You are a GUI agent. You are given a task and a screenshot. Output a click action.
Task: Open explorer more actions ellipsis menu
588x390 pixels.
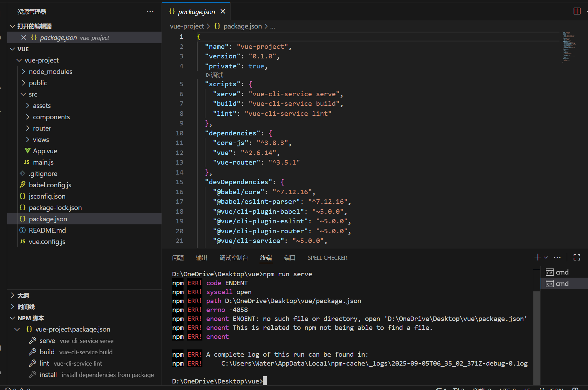click(x=150, y=11)
